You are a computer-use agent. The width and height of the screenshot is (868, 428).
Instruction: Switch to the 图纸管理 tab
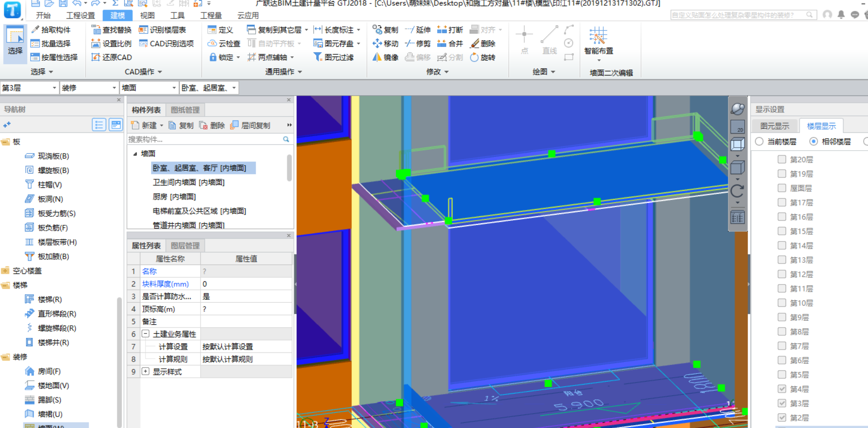click(185, 110)
